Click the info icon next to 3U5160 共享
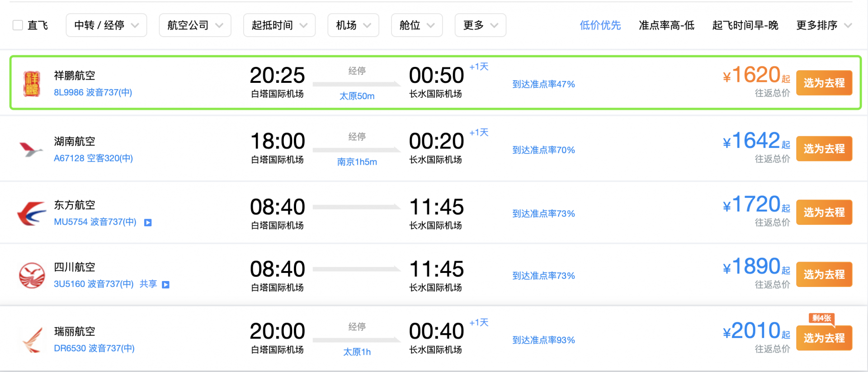The width and height of the screenshot is (868, 372). tap(165, 285)
